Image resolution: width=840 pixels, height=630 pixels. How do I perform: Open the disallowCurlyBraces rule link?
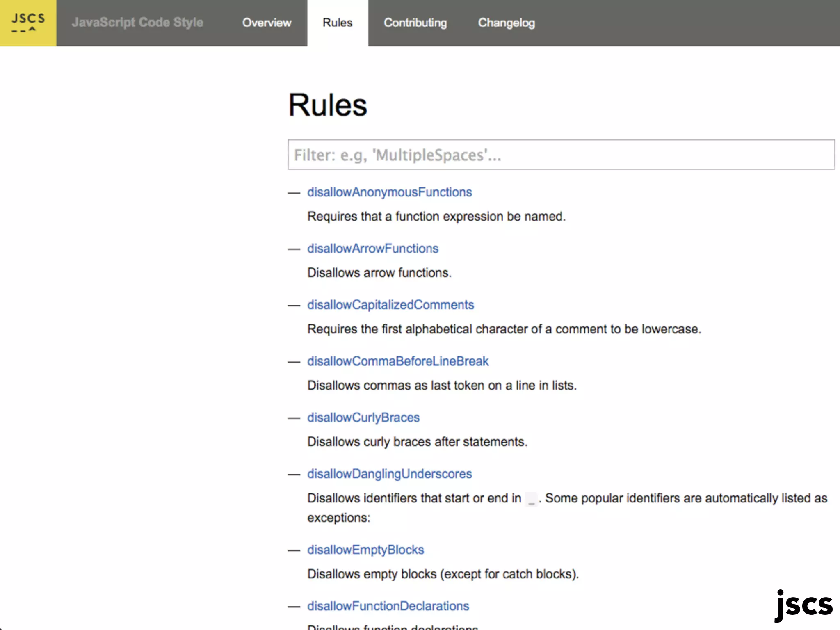click(x=363, y=418)
